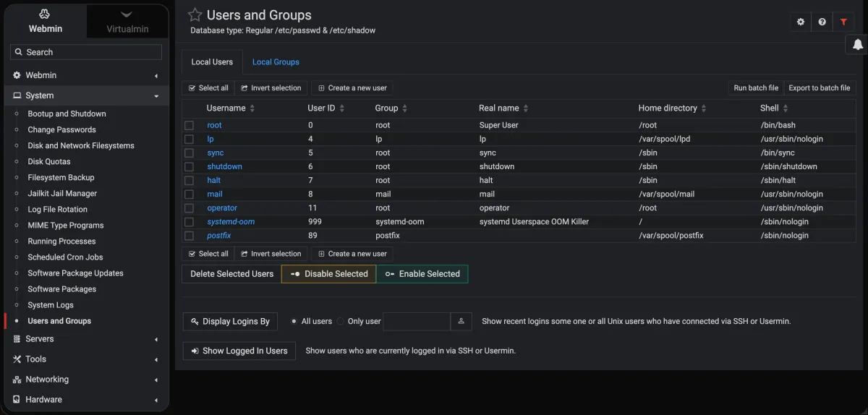868x415 pixels.
Task: Tick checkbox for postfix user
Action: pos(189,236)
